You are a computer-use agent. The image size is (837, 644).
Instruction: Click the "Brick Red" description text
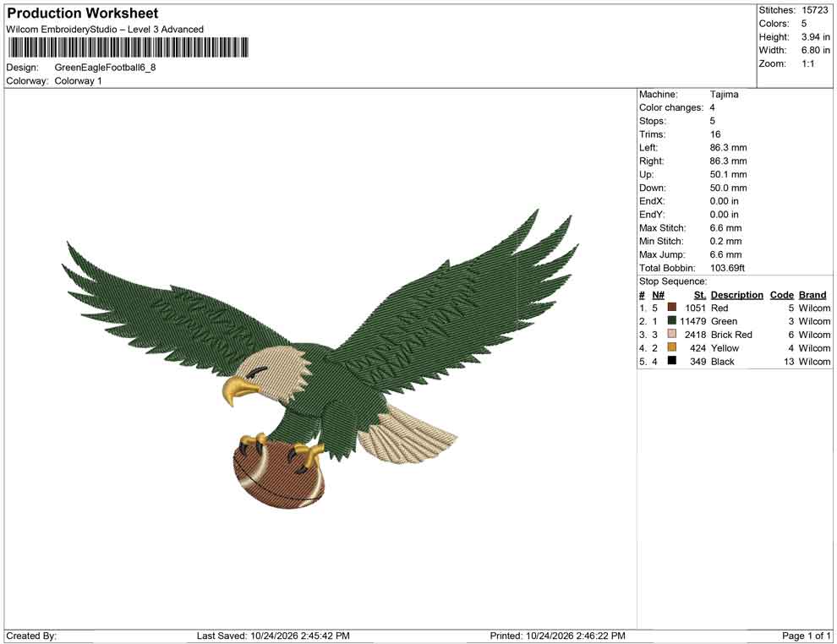pyautogui.click(x=731, y=335)
